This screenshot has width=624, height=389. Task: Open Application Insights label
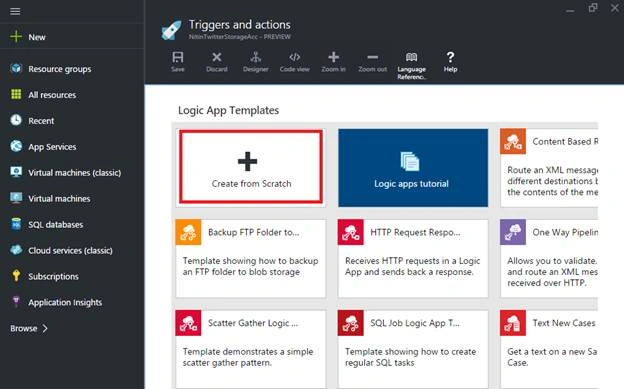click(x=65, y=303)
